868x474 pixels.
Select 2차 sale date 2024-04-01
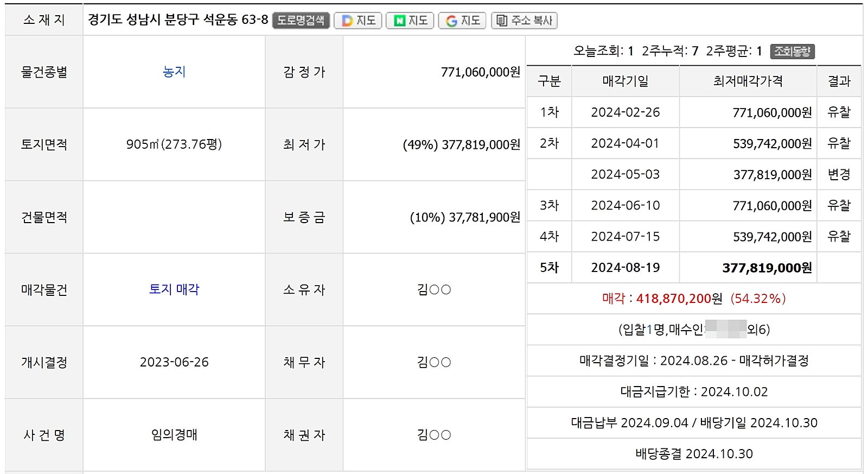(626, 143)
